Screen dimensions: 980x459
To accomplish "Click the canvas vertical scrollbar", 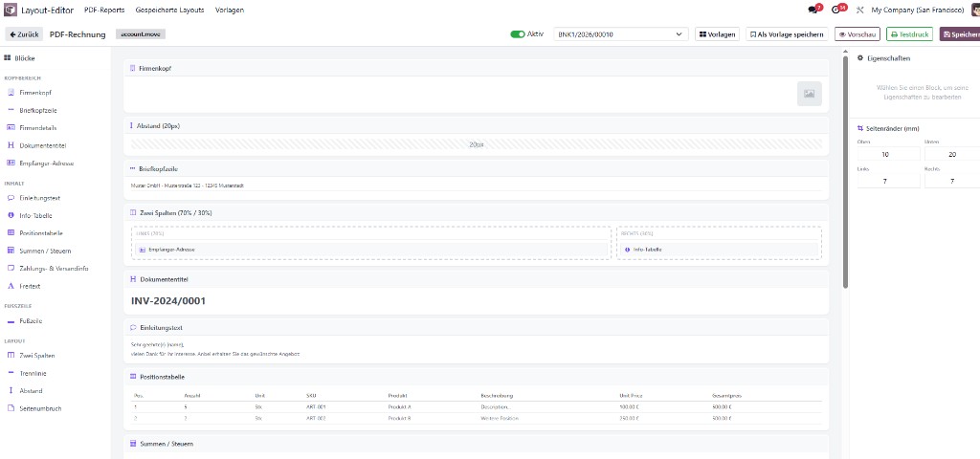I will pyautogui.click(x=846, y=172).
